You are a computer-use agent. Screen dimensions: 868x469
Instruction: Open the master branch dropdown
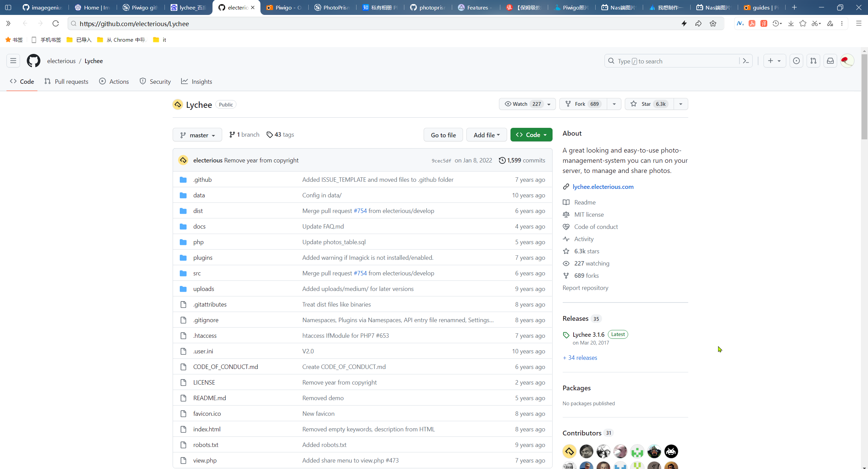tap(197, 135)
